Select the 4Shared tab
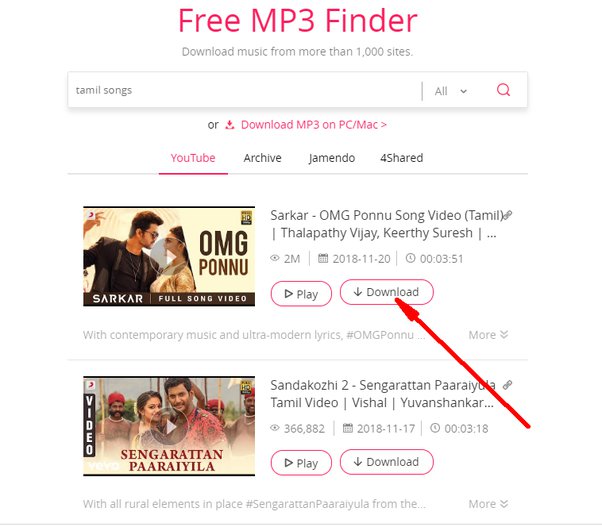 (402, 158)
